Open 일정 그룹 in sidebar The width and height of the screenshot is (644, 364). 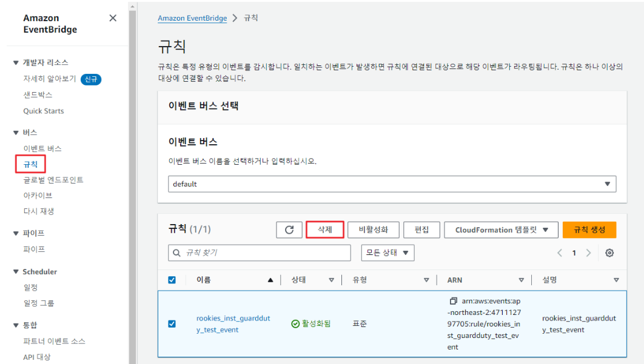pyautogui.click(x=39, y=303)
